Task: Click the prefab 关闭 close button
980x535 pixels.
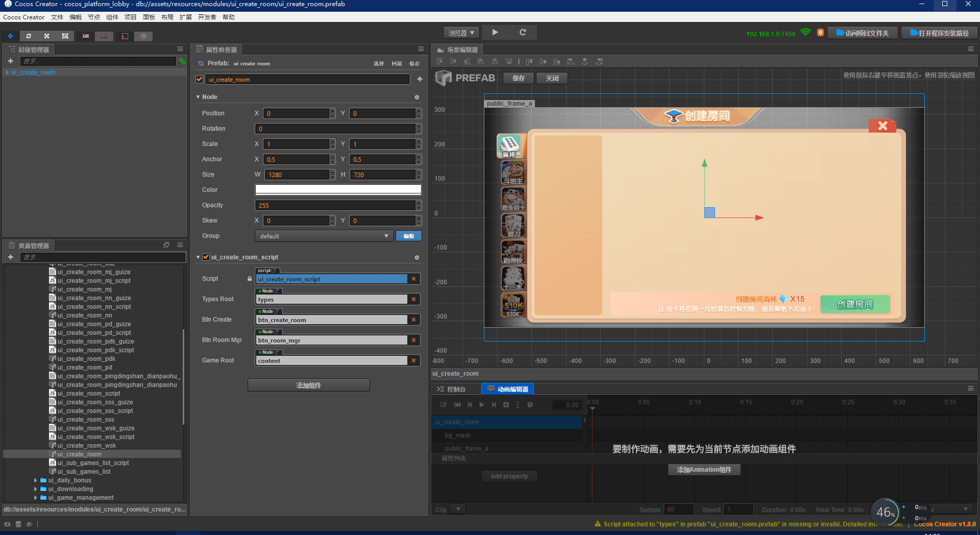Action: click(552, 78)
